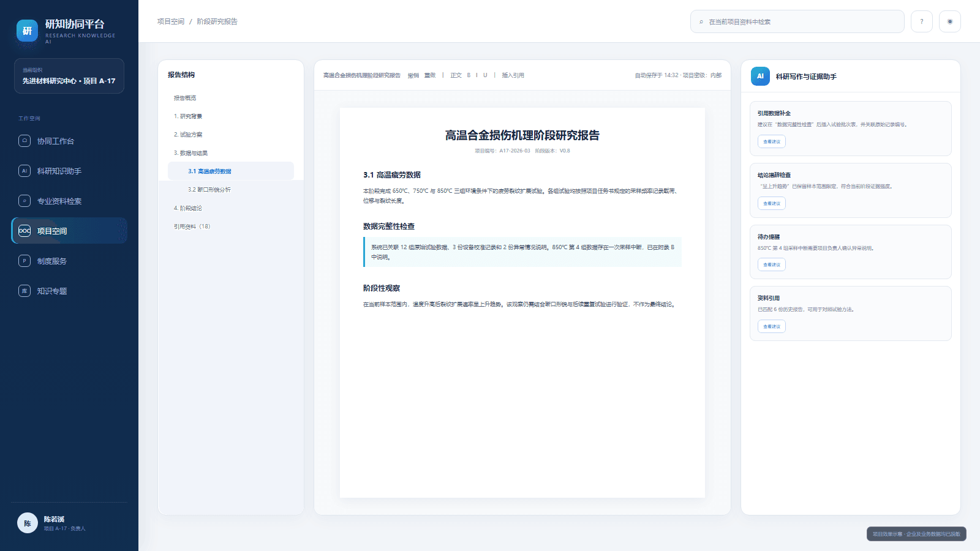This screenshot has height=551, width=980.
Task: Open 专业资料检索 via its sidebar icon
Action: 24,201
